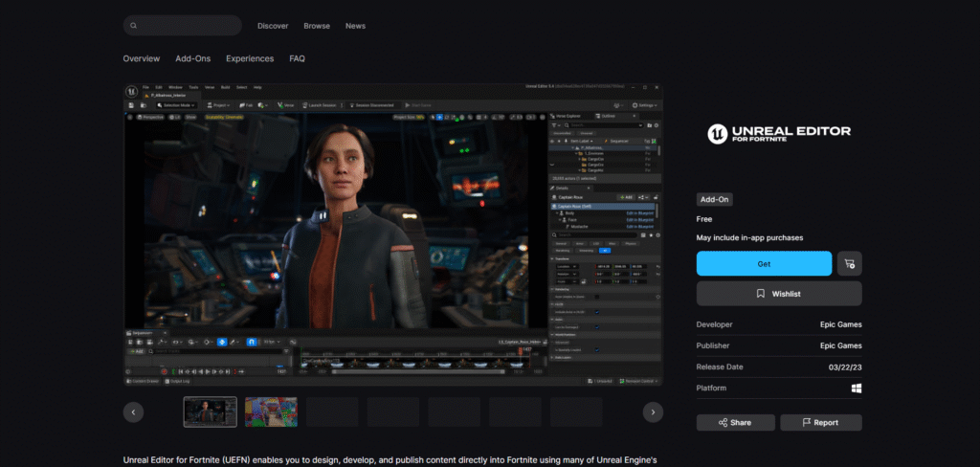Screen dimensions: 980x467
Task: Click the UEFN description paragraph text
Action: [390, 460]
